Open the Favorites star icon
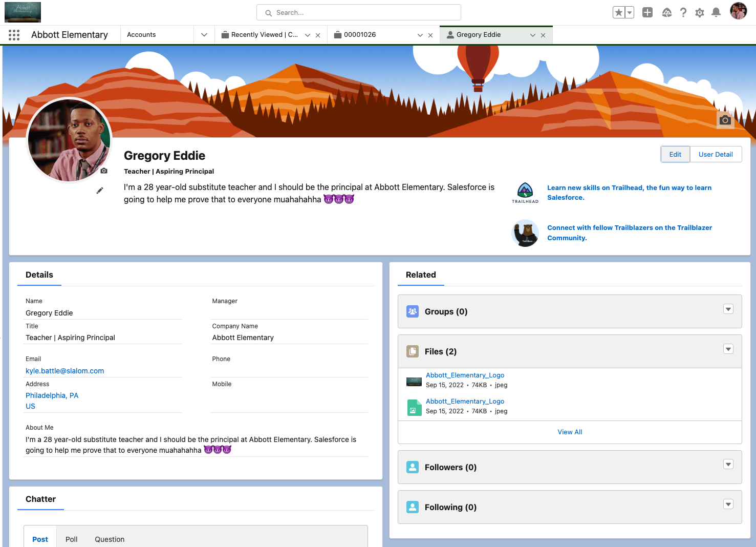The width and height of the screenshot is (756, 547). (619, 13)
